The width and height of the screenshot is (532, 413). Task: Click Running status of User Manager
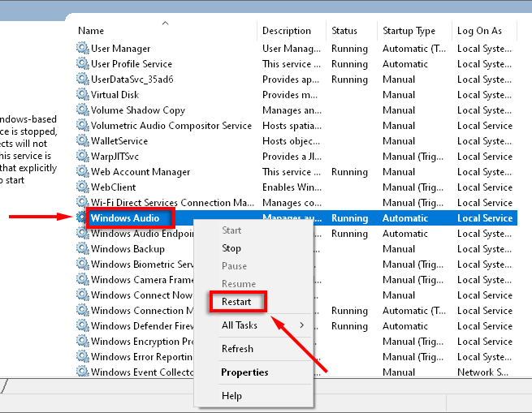click(349, 49)
